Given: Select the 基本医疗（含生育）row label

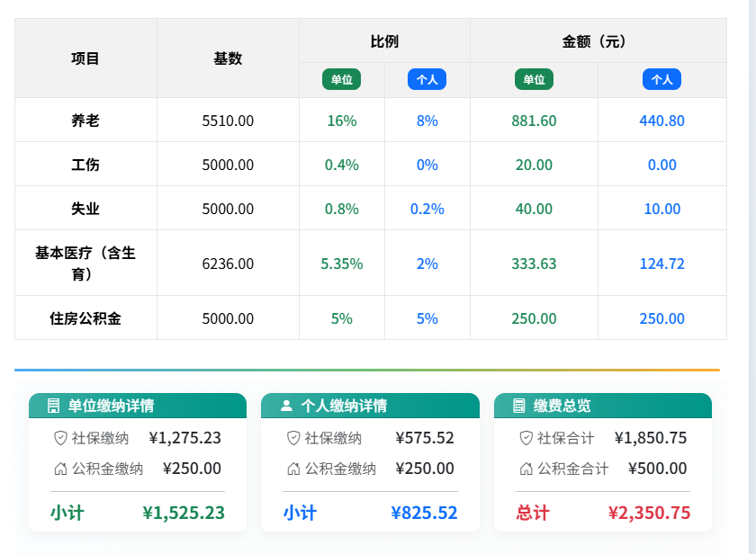Looking at the screenshot, I should [85, 264].
